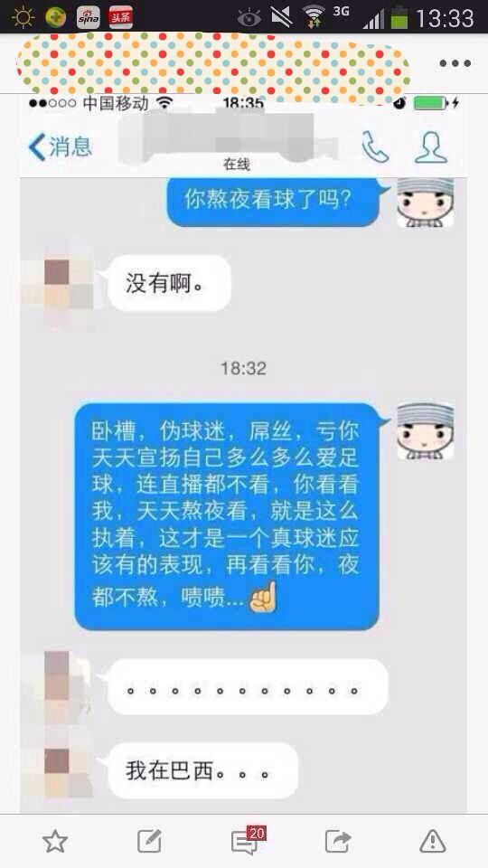Tap the 头条 notification icon
Screen dimensions: 488x868
click(x=120, y=18)
